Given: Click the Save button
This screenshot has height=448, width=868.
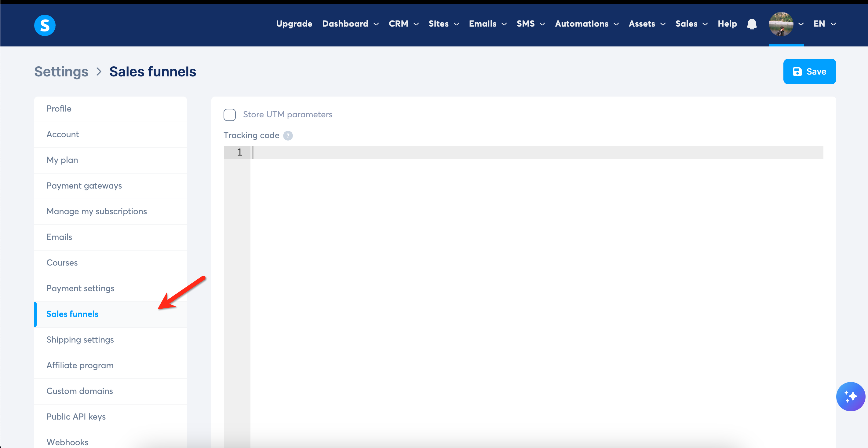Looking at the screenshot, I should coord(810,71).
